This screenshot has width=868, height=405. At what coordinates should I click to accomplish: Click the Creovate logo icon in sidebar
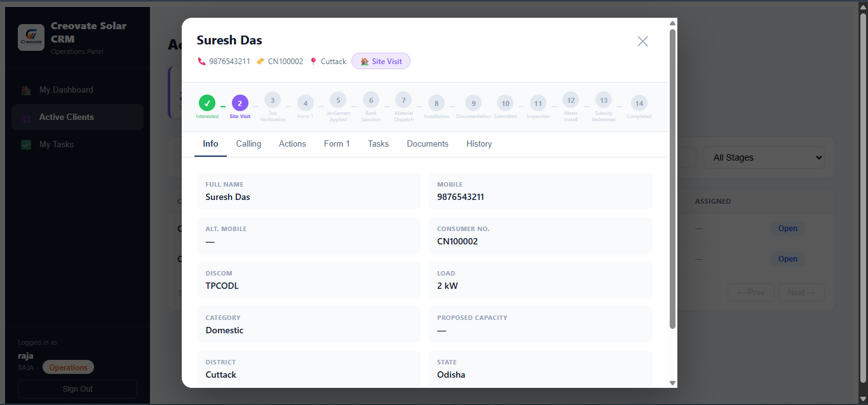[x=31, y=37]
